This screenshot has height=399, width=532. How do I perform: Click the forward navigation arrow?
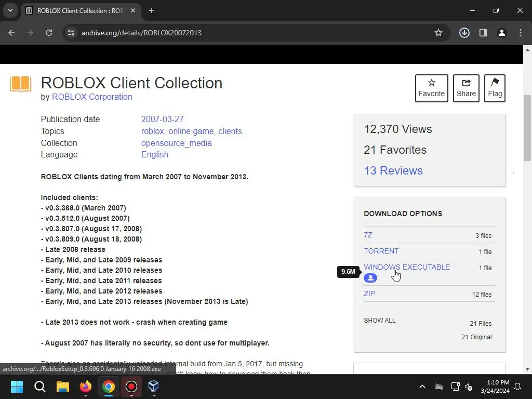tap(30, 33)
